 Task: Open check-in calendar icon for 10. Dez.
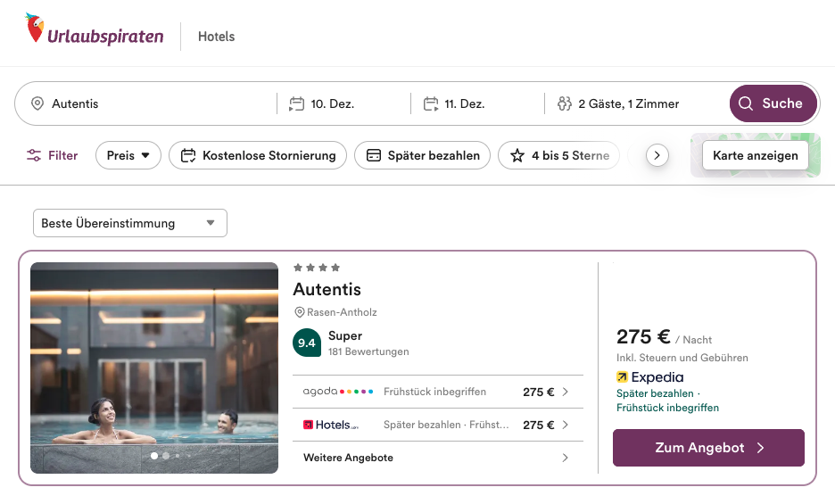click(x=297, y=103)
